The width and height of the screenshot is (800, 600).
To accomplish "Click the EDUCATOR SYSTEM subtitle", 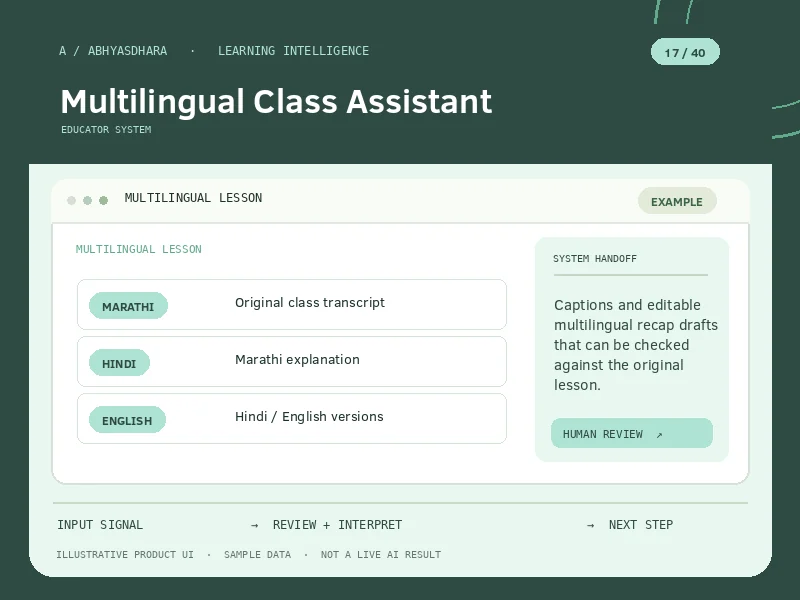I will tap(106, 130).
